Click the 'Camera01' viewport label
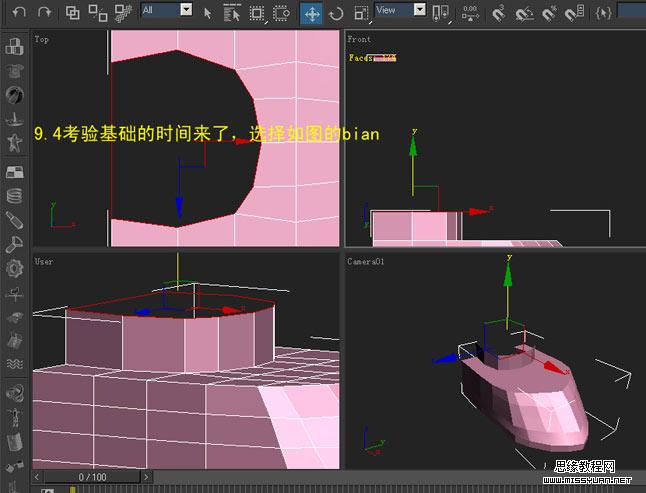 [366, 262]
